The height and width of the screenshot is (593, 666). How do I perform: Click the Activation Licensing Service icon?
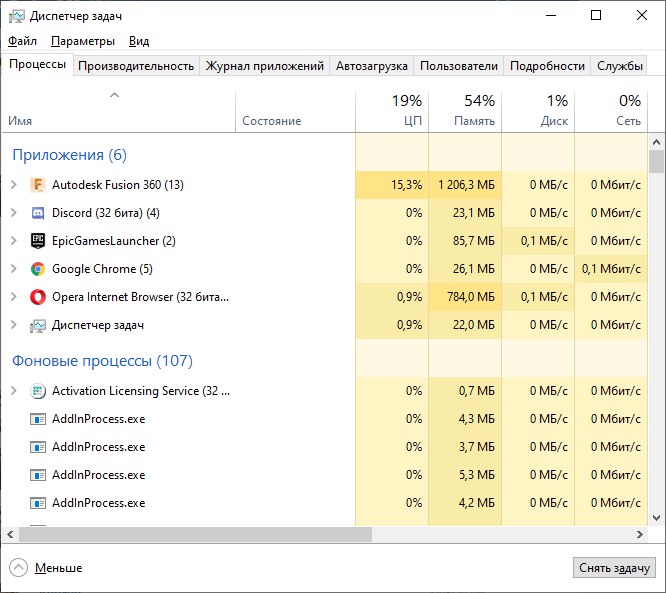click(x=38, y=391)
